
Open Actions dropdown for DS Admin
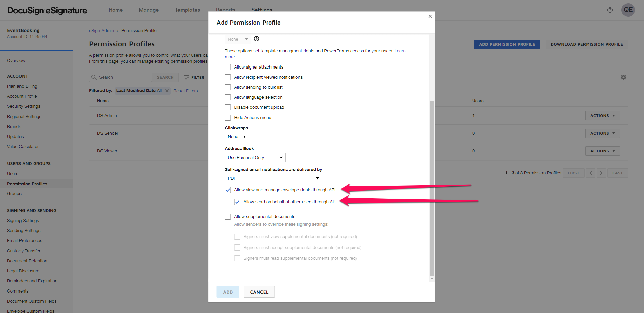(602, 116)
